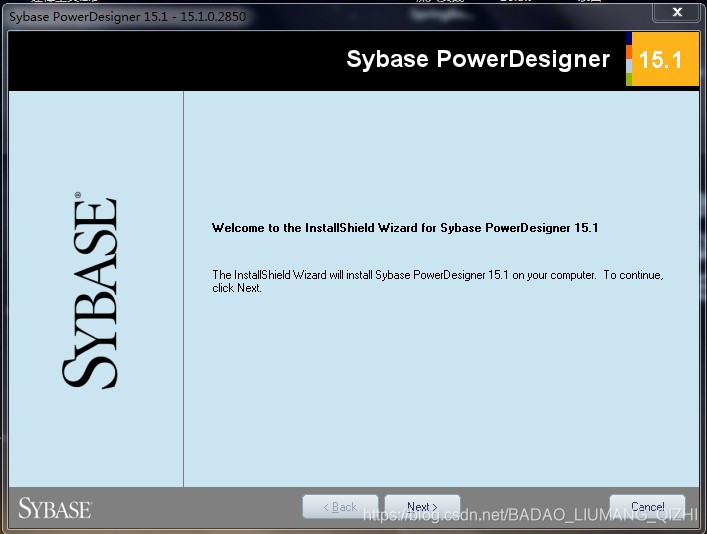Click the 'To continue, click Next' instruction text
The image size is (707, 534).
437,281
